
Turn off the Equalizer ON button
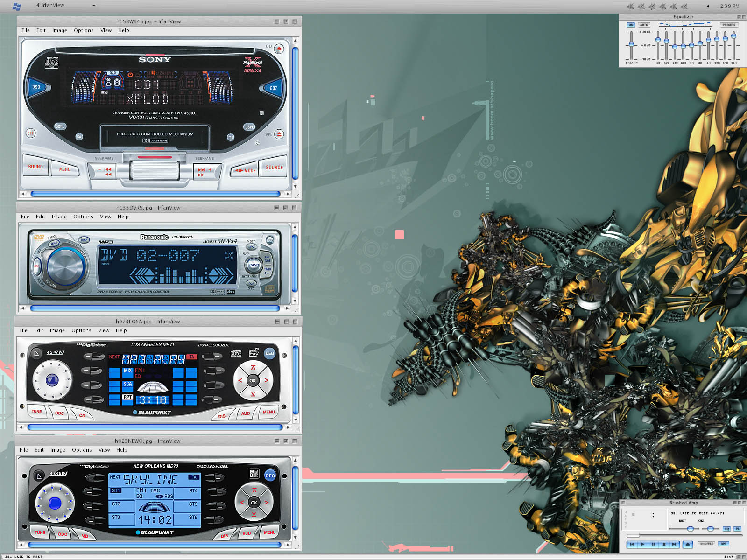631,25
